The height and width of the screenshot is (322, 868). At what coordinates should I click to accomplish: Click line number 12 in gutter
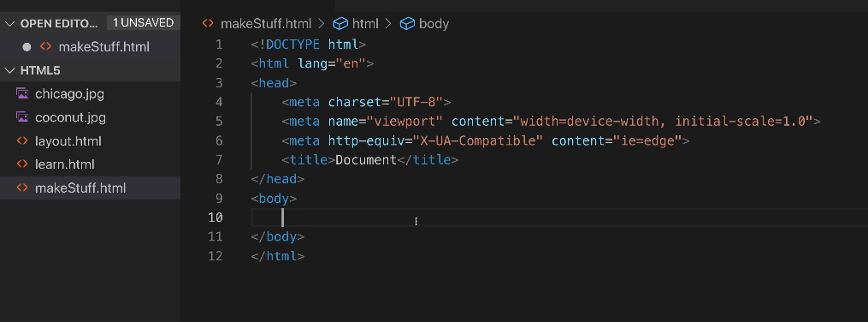(216, 256)
